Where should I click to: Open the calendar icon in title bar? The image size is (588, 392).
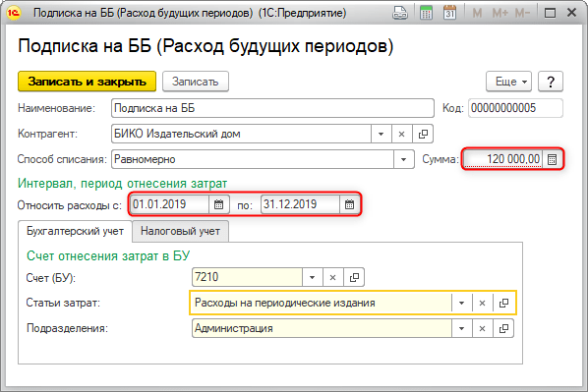(x=449, y=13)
